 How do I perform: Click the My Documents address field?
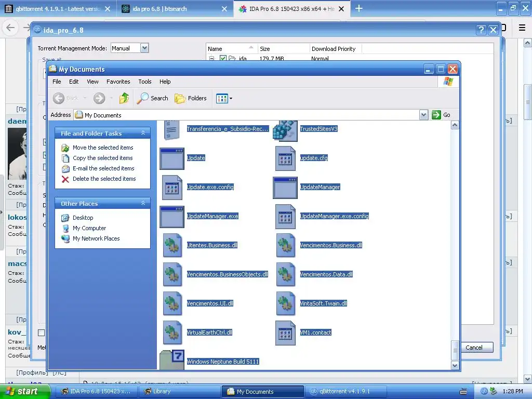(247, 115)
